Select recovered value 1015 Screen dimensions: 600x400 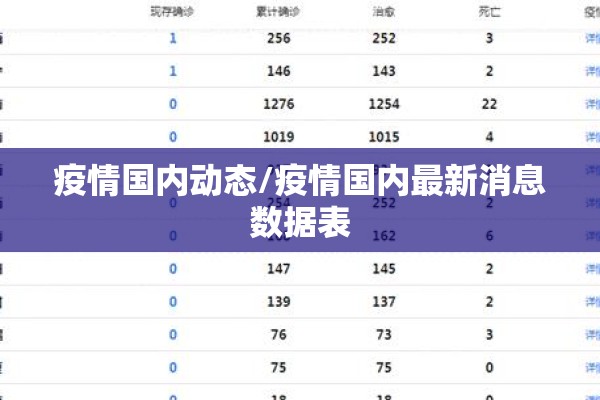point(384,137)
